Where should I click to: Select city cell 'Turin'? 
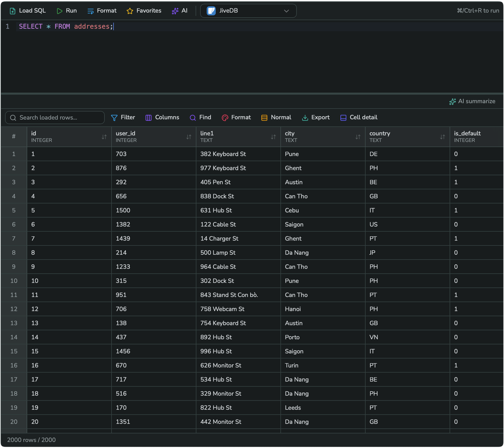point(323,365)
